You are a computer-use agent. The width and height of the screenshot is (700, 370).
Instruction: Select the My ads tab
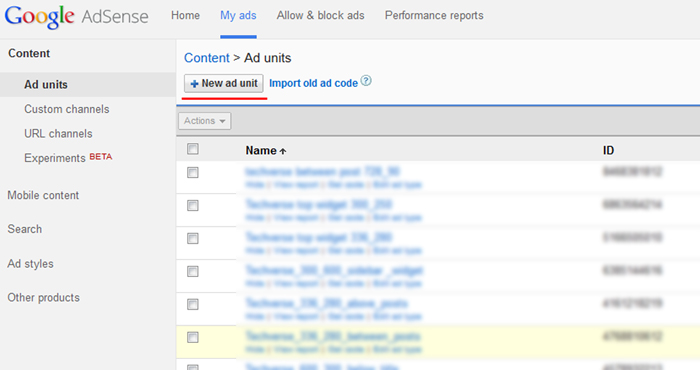[x=238, y=16]
